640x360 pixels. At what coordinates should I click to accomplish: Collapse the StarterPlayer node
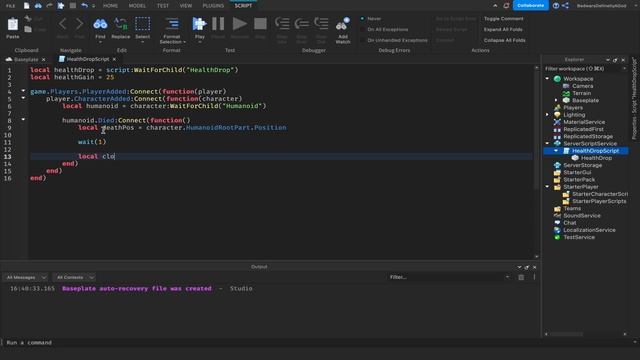coord(547,187)
